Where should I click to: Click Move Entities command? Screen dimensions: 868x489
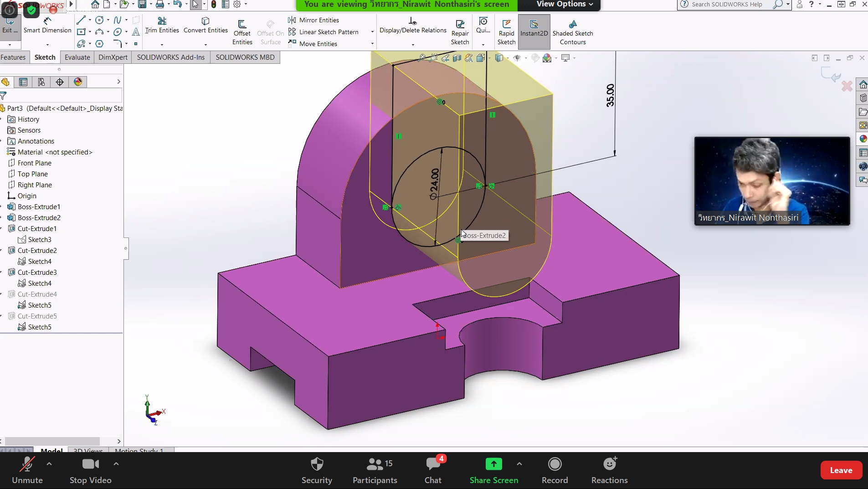[x=313, y=44]
